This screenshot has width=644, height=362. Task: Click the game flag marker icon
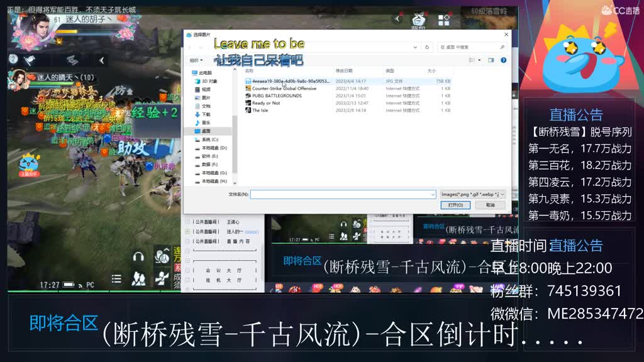(29, 61)
